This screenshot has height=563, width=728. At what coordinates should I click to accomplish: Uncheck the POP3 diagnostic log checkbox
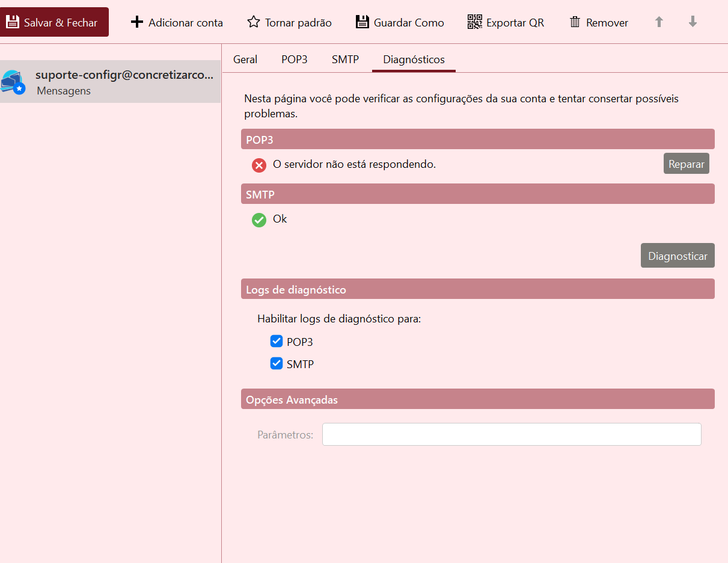tap(277, 342)
